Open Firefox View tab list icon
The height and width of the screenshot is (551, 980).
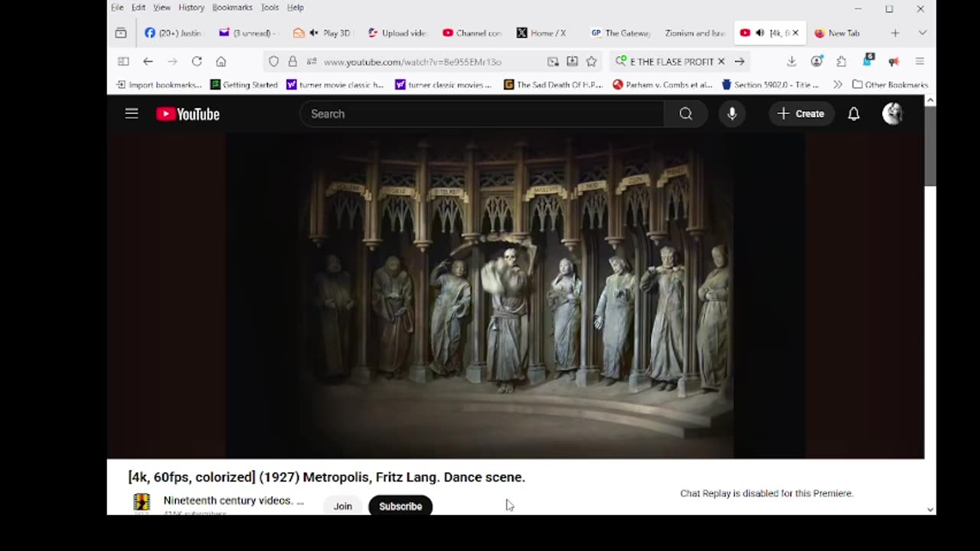click(x=121, y=33)
